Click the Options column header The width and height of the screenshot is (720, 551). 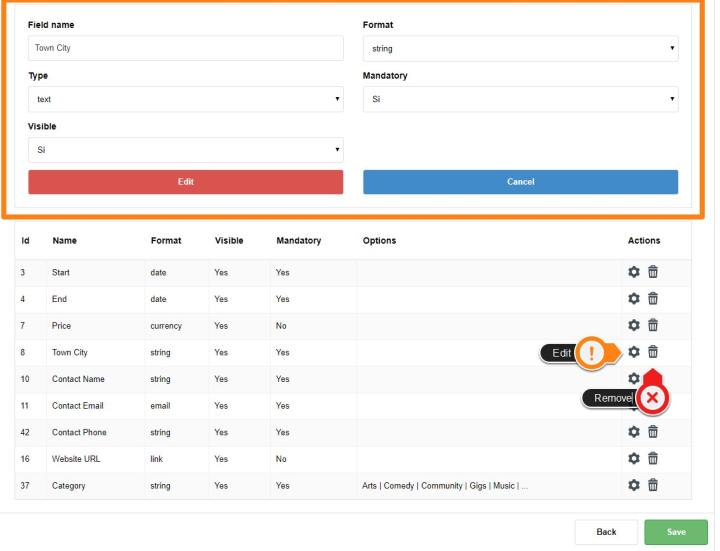click(x=379, y=241)
